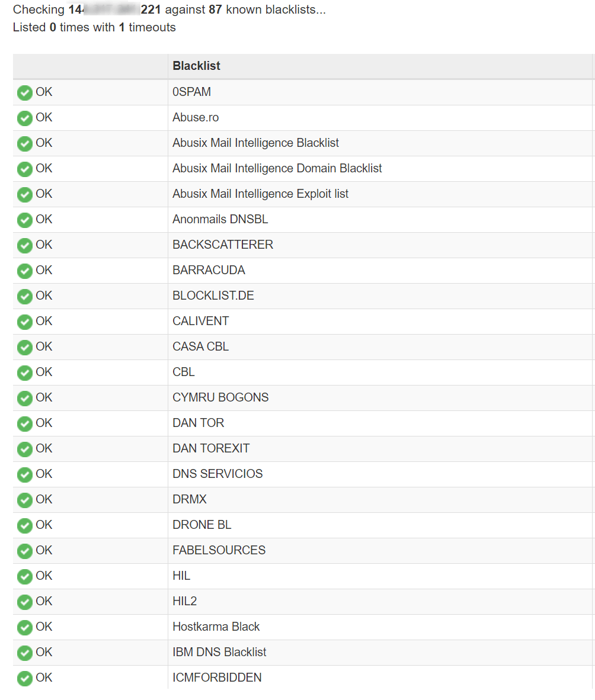Click the empty status column header
Viewport: 595px width, 700px height.
coord(90,66)
